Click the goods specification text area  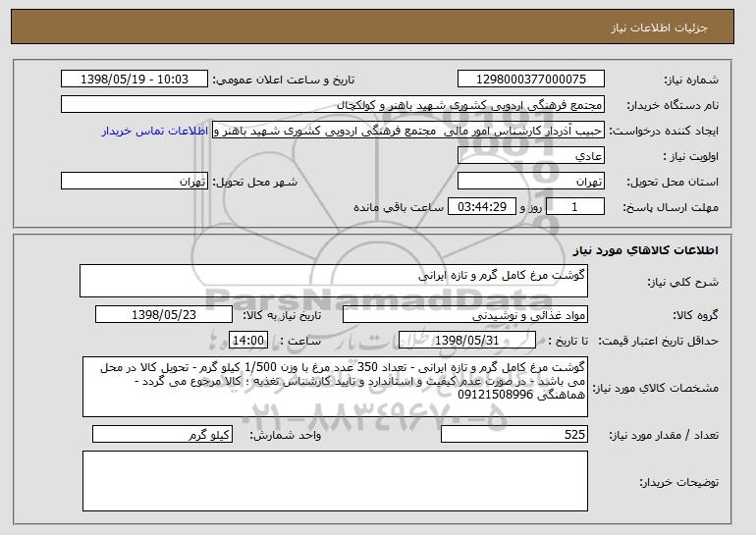pos(335,387)
